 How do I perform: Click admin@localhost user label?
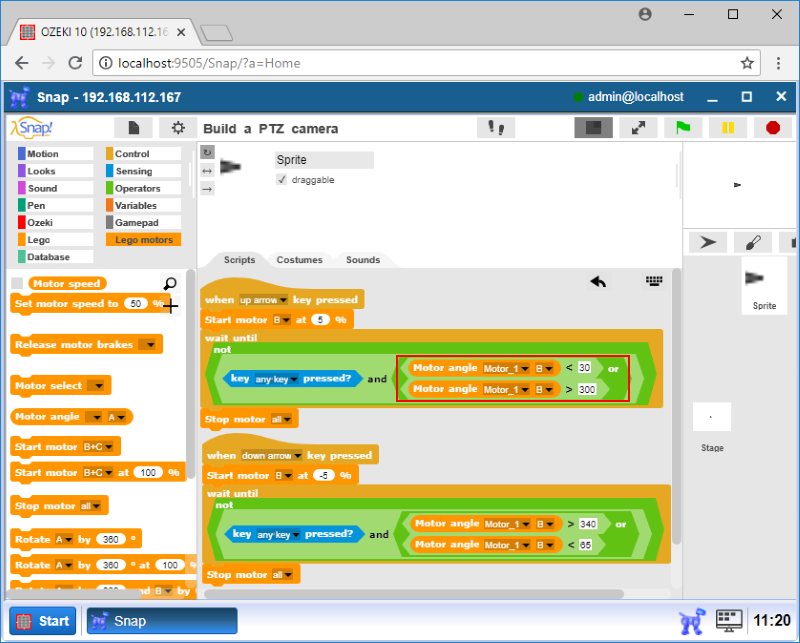(x=635, y=97)
